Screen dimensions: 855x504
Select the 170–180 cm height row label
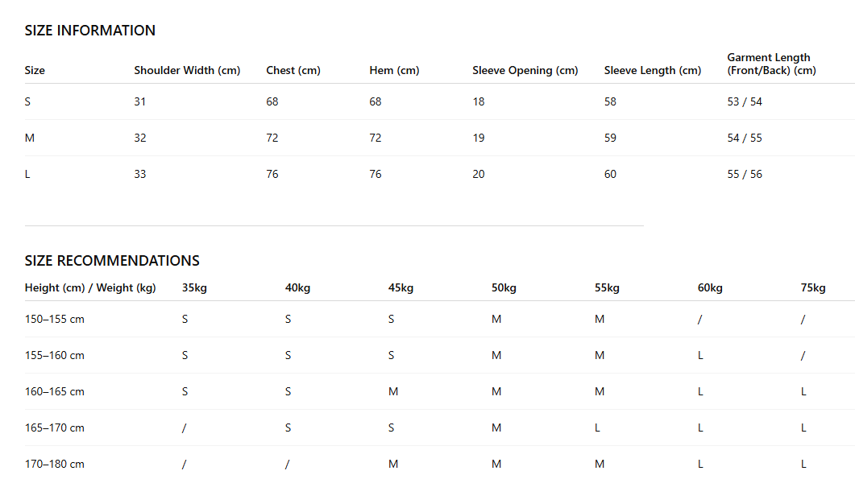pyautogui.click(x=55, y=465)
